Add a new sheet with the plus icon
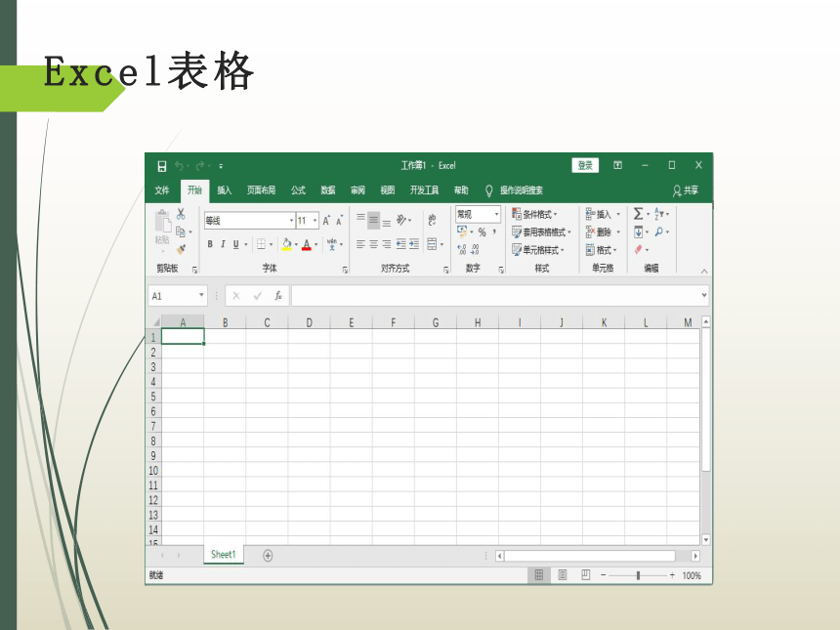This screenshot has height=630, width=840. click(268, 556)
